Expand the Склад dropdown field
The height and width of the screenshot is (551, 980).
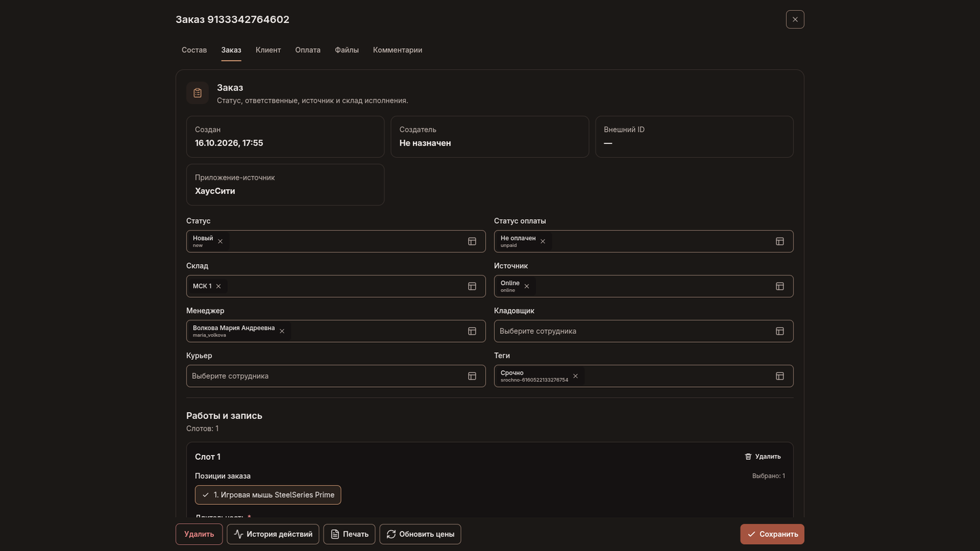[x=336, y=286]
